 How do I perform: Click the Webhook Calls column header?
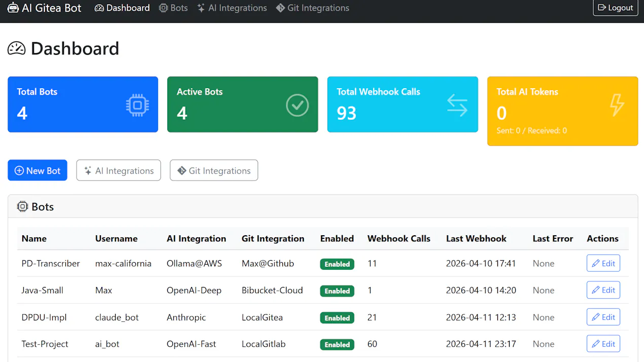click(399, 238)
